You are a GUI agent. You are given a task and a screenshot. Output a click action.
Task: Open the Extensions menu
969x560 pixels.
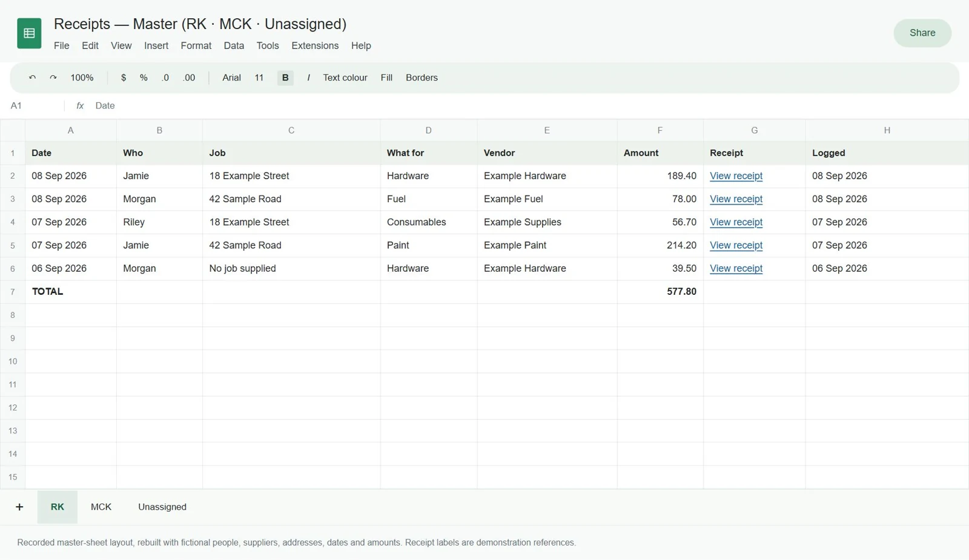click(315, 45)
